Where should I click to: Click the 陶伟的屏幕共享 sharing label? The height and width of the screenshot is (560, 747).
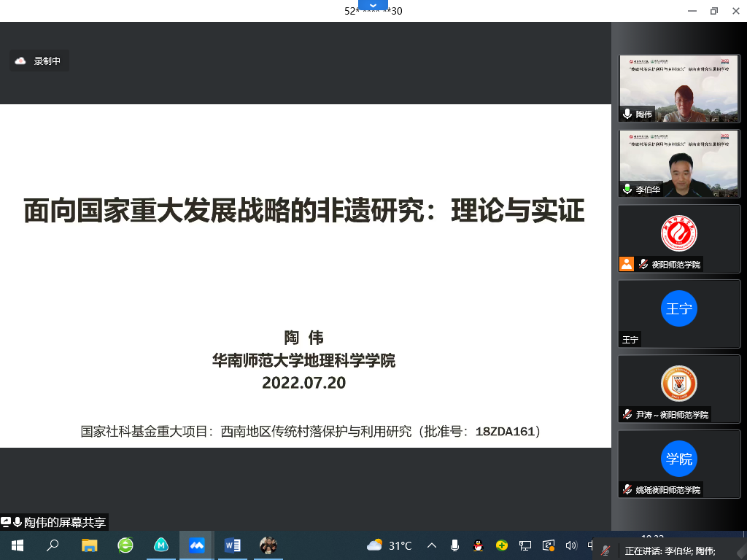coord(65,522)
